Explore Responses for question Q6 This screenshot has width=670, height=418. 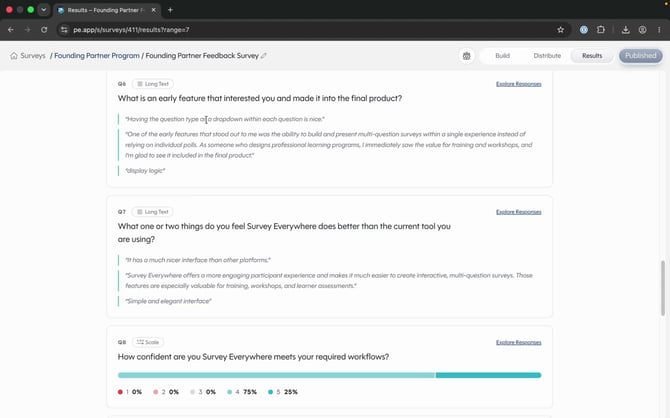(x=518, y=84)
